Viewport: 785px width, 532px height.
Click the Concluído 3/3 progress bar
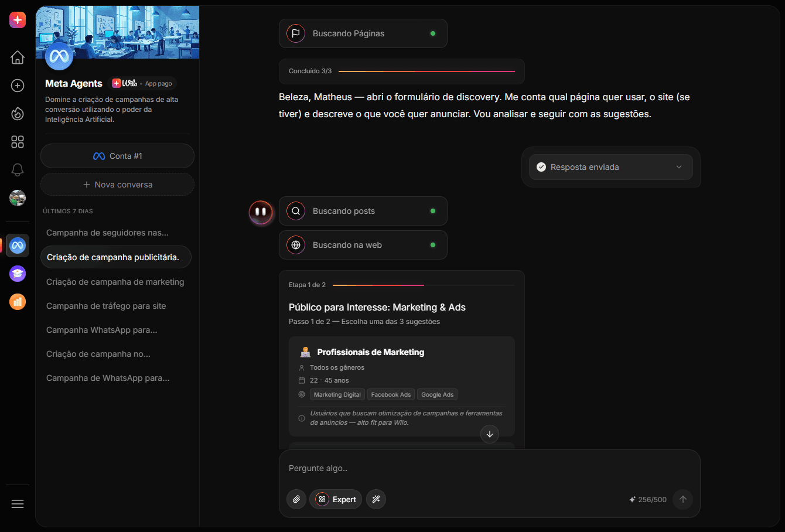426,71
